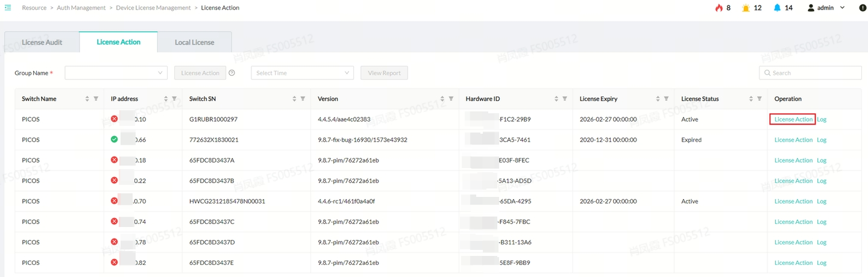This screenshot has width=868, height=277.
Task: Sort by the License Expiry column
Action: pos(658,99)
